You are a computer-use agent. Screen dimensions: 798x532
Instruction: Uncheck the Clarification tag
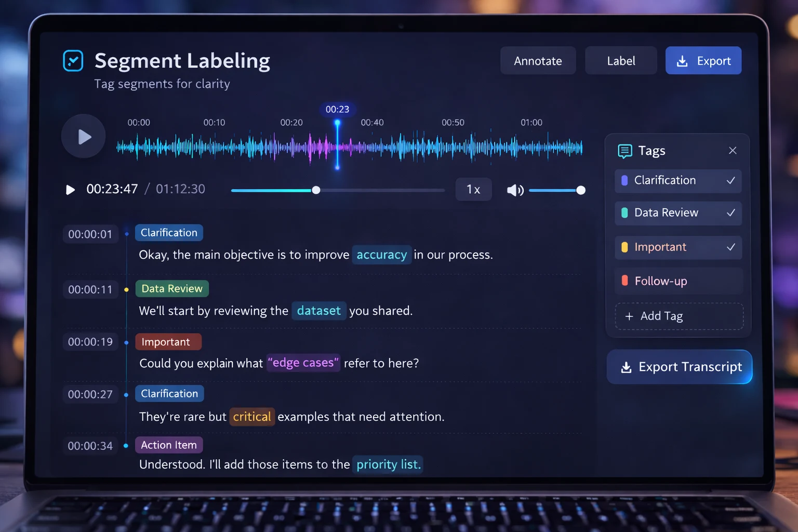[730, 181]
